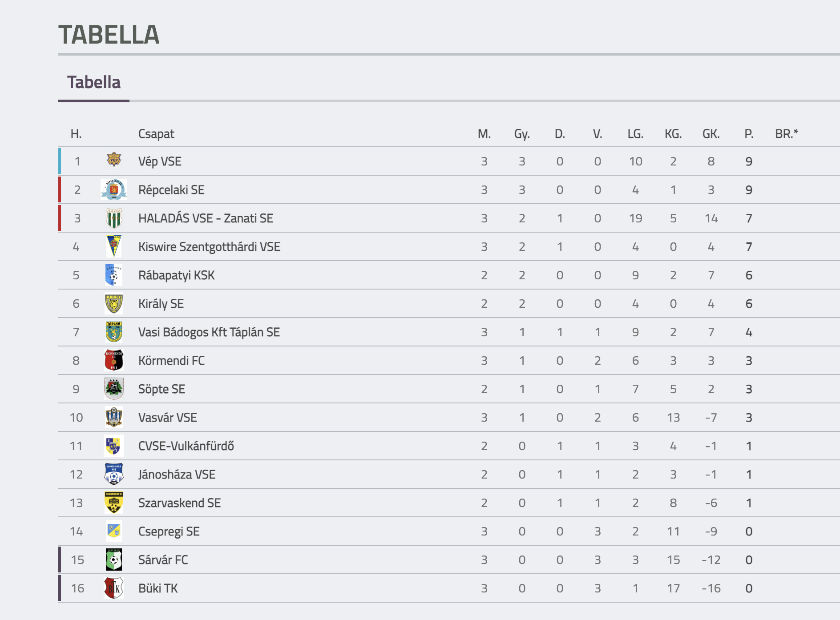Image resolution: width=840 pixels, height=620 pixels.
Task: Click the Körmendi FC red-black crest
Action: pos(114,360)
